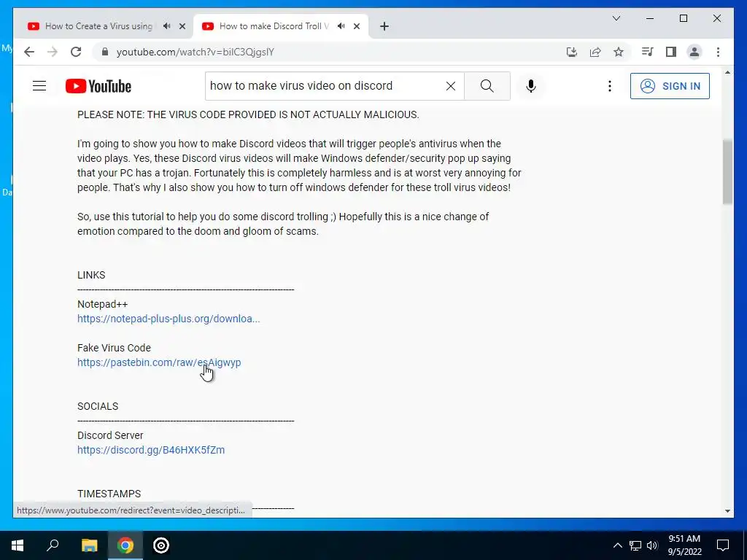Open the discord.gg server invite link

click(x=151, y=450)
